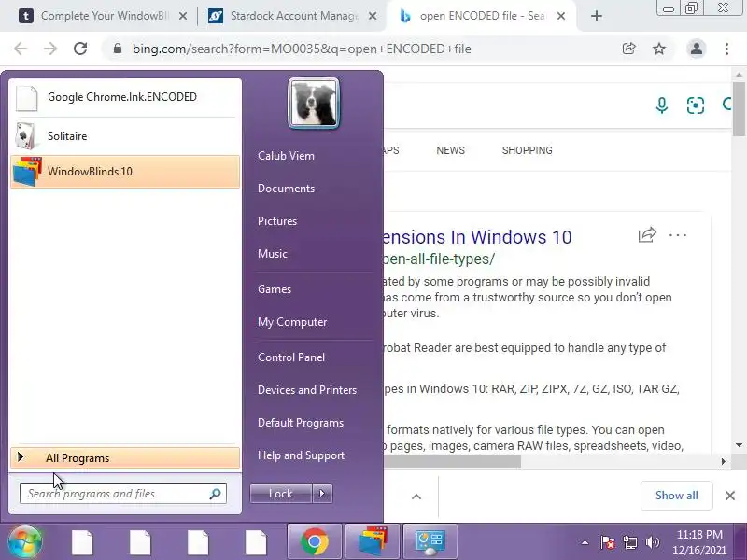Switch to Google Chrome on the taskbar
The height and width of the screenshot is (560, 747).
[x=315, y=542]
